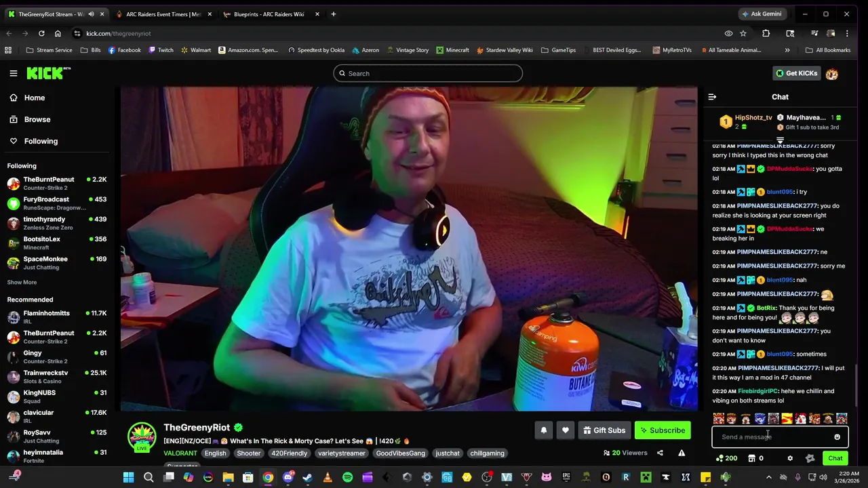This screenshot has width=868, height=488.
Task: Open the Twitch bookmark
Action: 161,50
